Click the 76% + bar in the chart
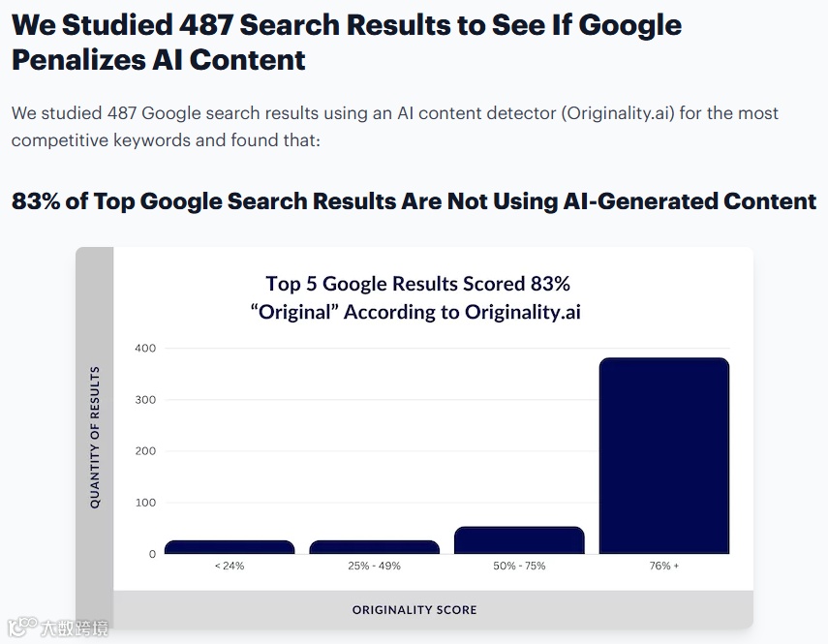Viewport: 828px width, 644px height. pyautogui.click(x=664, y=455)
